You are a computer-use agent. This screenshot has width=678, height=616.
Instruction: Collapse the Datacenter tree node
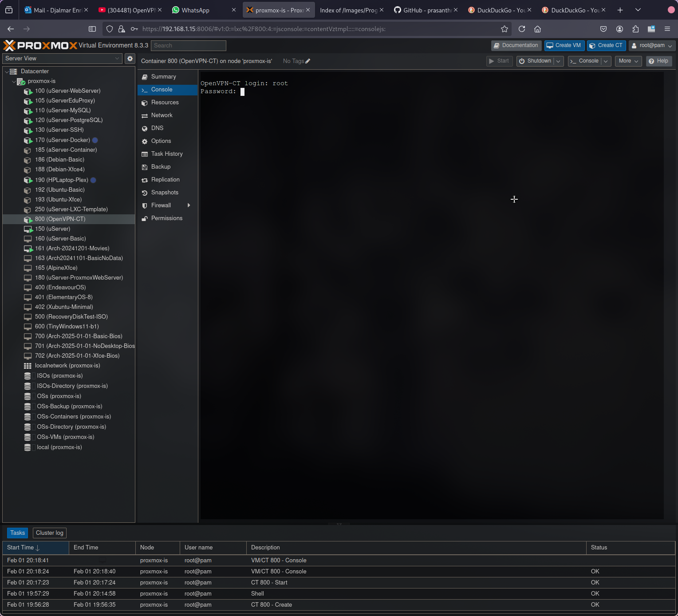tap(7, 71)
